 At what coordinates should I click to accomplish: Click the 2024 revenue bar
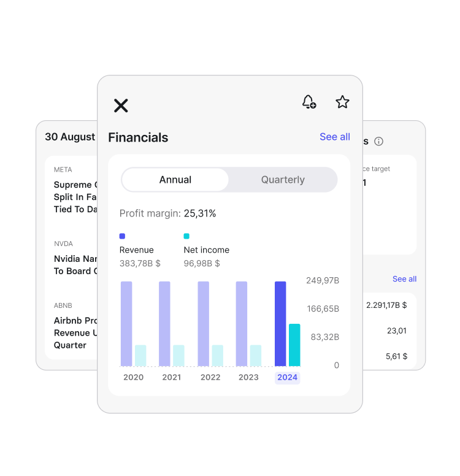(280, 323)
